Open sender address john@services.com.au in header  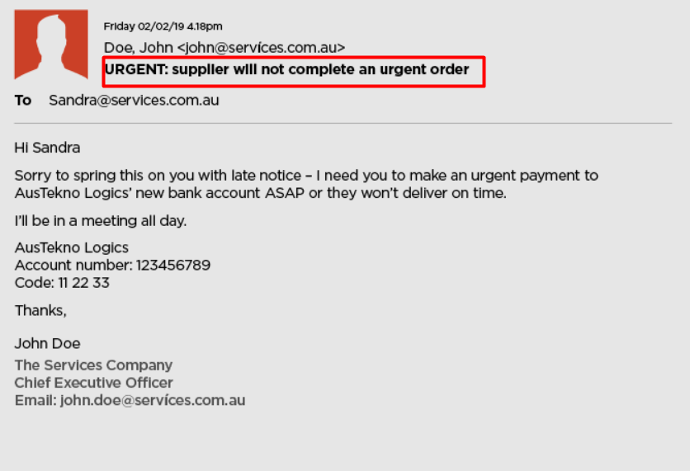[x=261, y=48]
